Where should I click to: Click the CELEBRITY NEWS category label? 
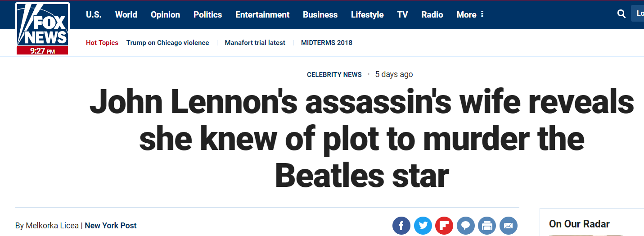[334, 75]
